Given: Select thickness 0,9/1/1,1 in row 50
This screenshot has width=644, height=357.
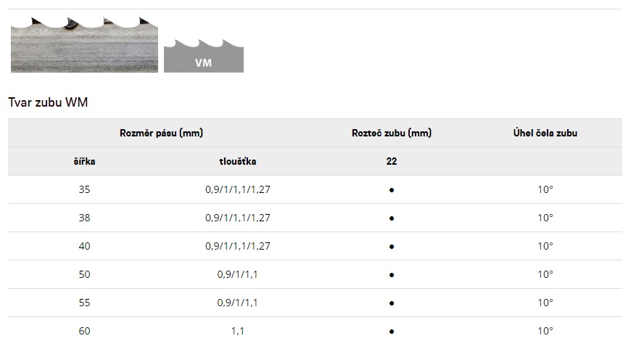Looking at the screenshot, I should pyautogui.click(x=237, y=275).
